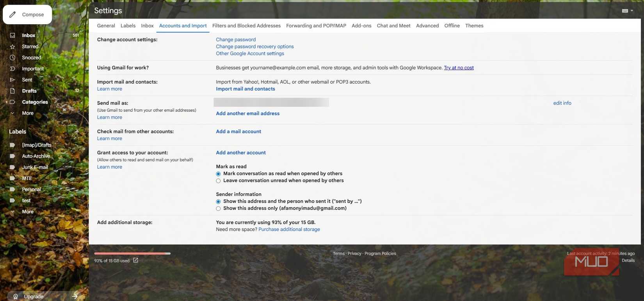Click the storage usage progress bar
The image size is (644, 301).
click(132, 253)
